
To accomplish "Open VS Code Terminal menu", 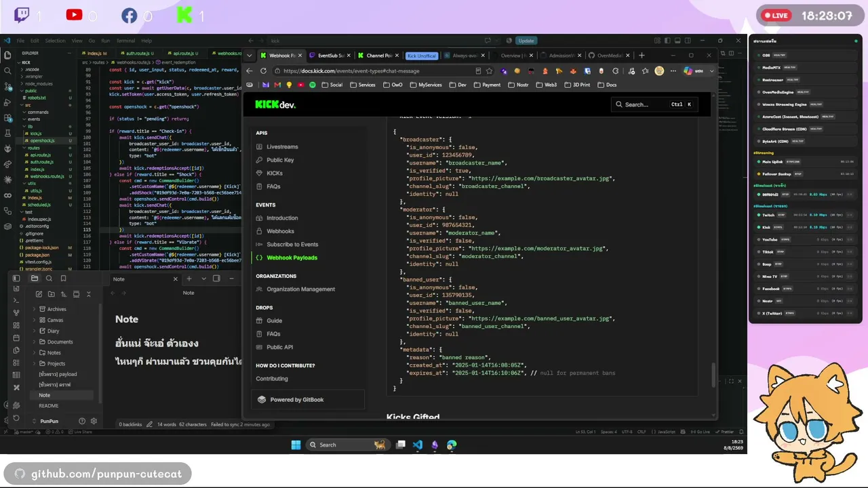I will [125, 41].
